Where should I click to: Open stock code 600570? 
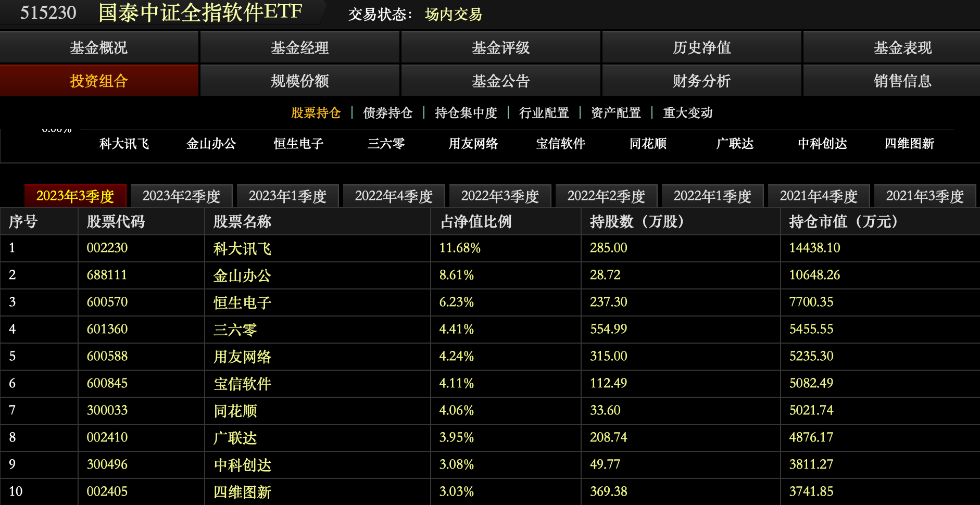click(107, 302)
